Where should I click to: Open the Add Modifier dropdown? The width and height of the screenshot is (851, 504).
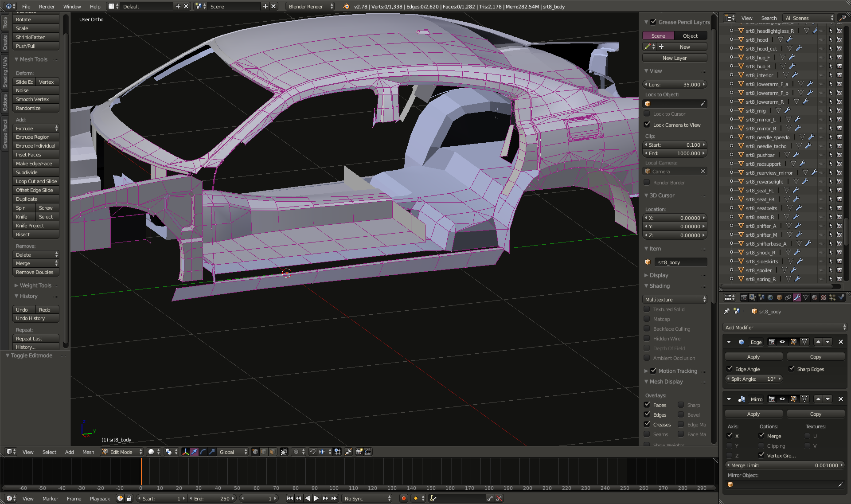click(785, 328)
